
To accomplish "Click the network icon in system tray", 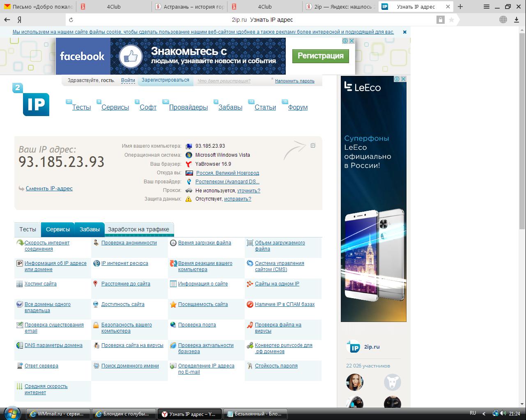I will 496,413.
